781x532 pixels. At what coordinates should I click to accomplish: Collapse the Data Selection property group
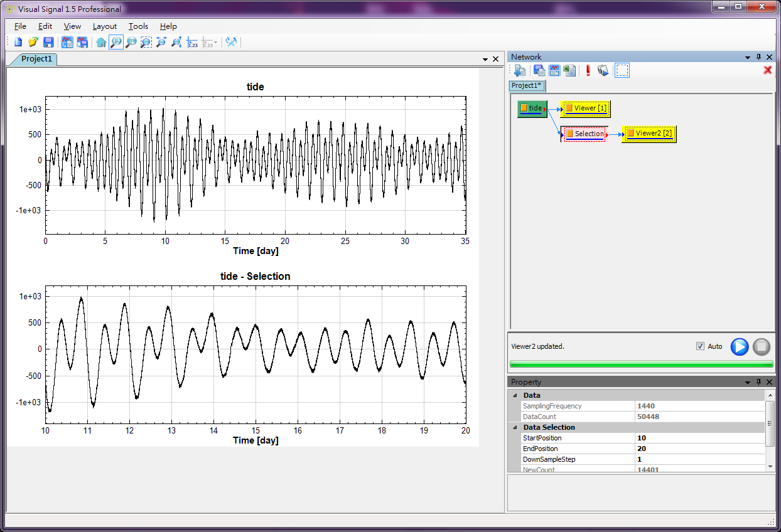tap(515, 427)
